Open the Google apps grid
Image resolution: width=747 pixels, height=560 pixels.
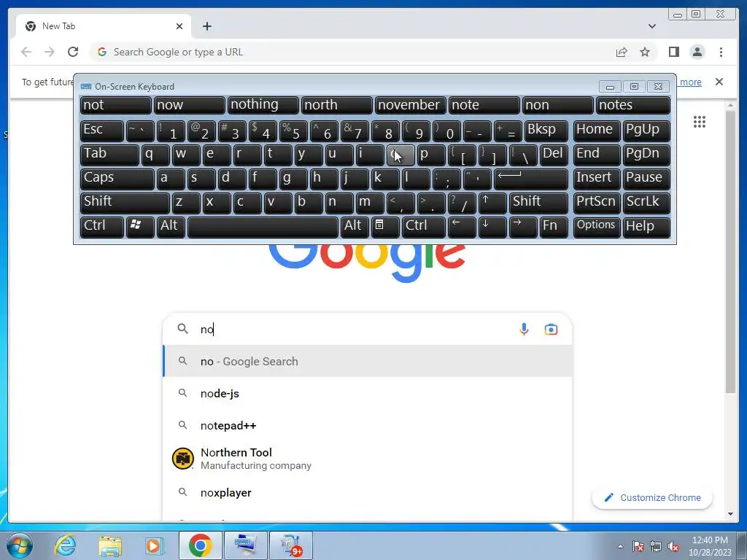[700, 122]
